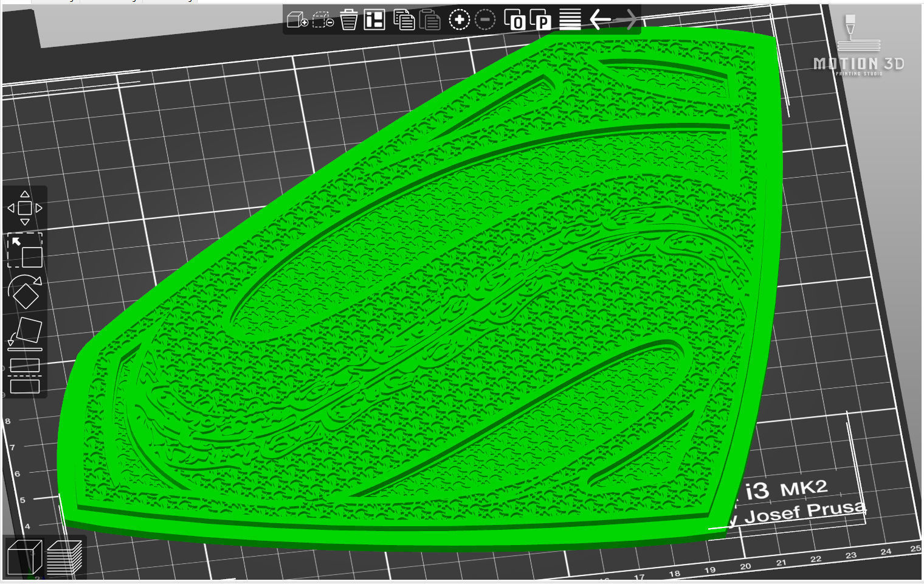Open variable layer height editing icon

tap(570, 19)
